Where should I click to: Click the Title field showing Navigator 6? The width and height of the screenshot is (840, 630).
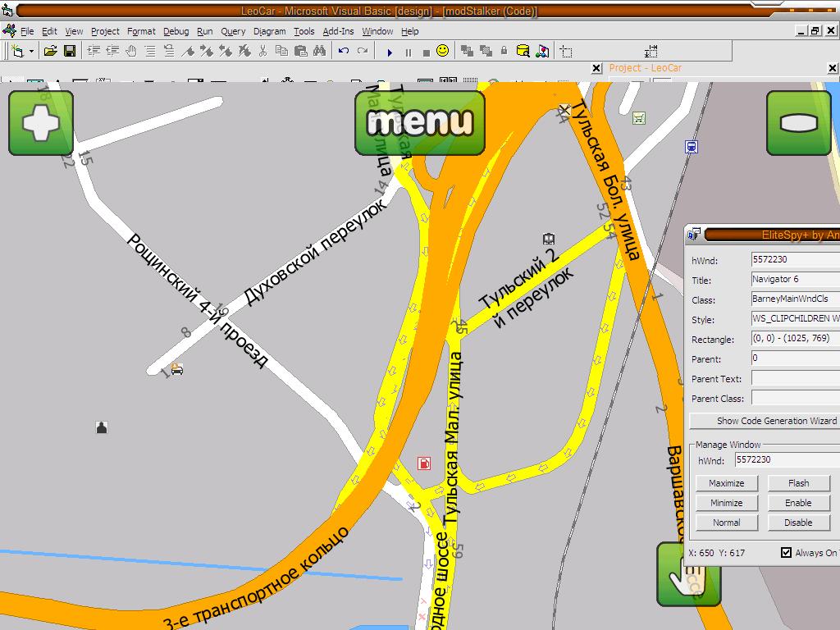pyautogui.click(x=795, y=280)
